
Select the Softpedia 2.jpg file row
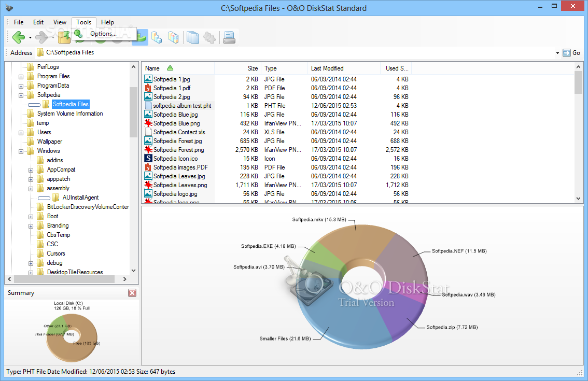click(276, 97)
